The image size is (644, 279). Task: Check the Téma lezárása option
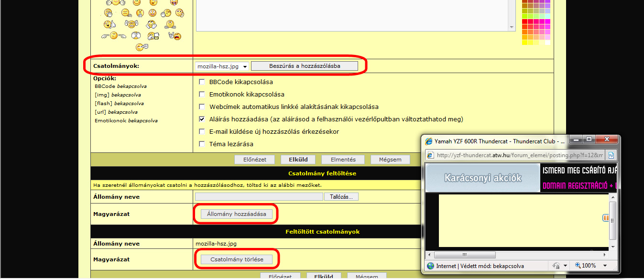pyautogui.click(x=202, y=144)
